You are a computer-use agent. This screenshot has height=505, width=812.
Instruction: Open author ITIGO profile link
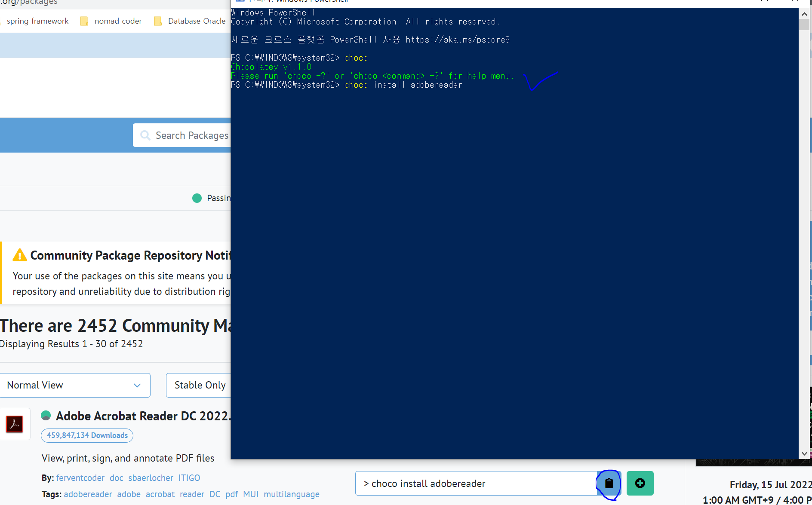point(189,478)
